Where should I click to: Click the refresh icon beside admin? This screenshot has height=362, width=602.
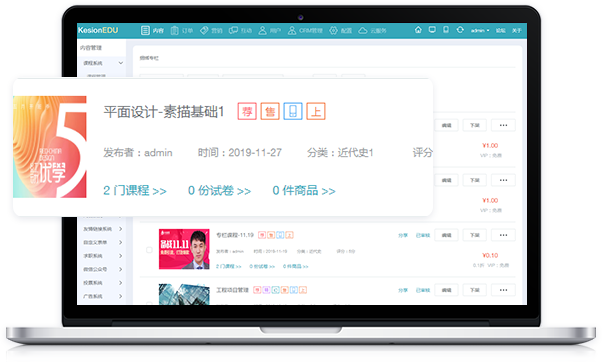click(x=460, y=30)
